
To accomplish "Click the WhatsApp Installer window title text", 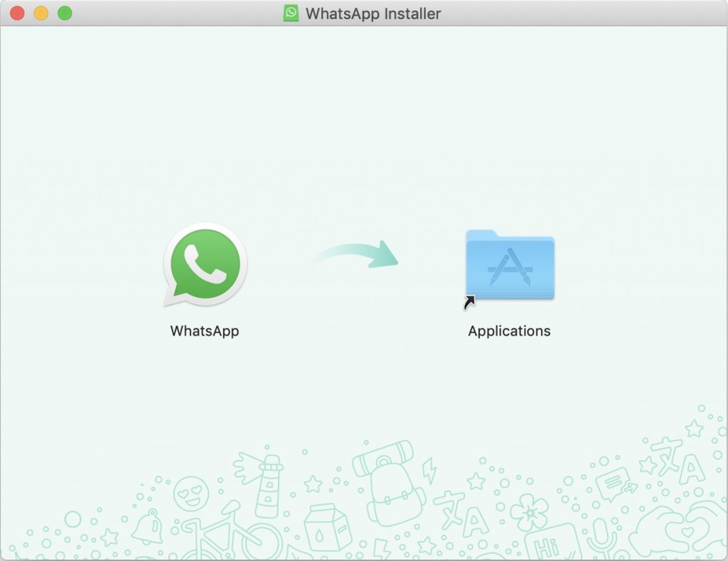I will [x=373, y=14].
